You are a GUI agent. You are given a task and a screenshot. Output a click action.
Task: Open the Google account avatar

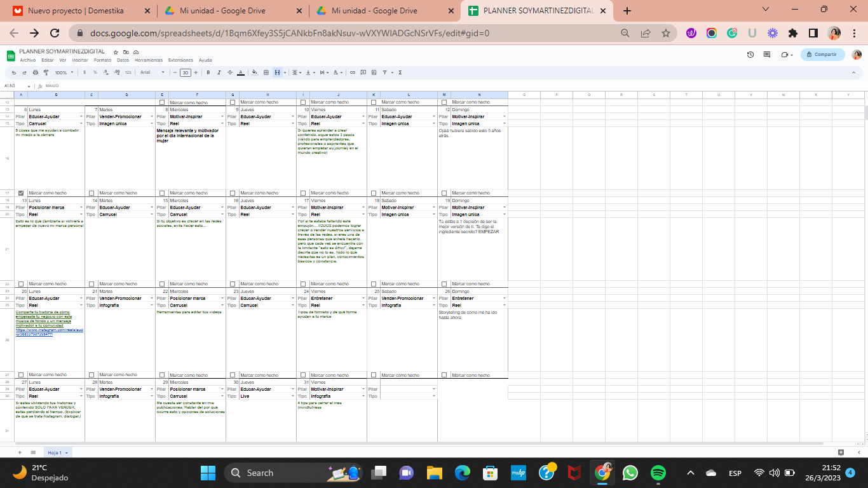(x=857, y=55)
